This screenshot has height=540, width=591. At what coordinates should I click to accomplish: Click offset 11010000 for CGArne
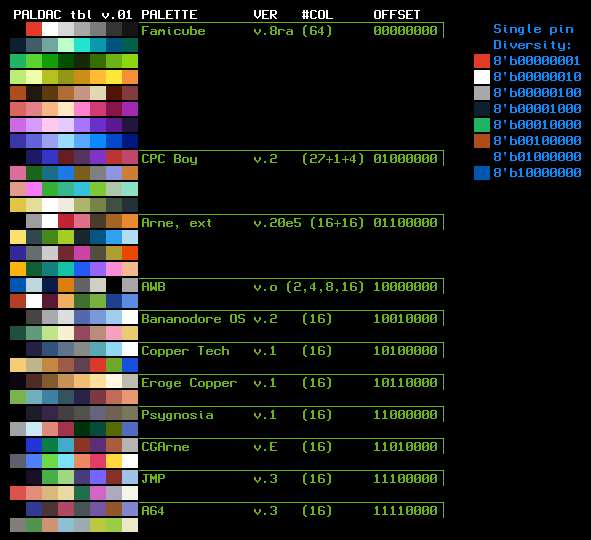[406, 447]
